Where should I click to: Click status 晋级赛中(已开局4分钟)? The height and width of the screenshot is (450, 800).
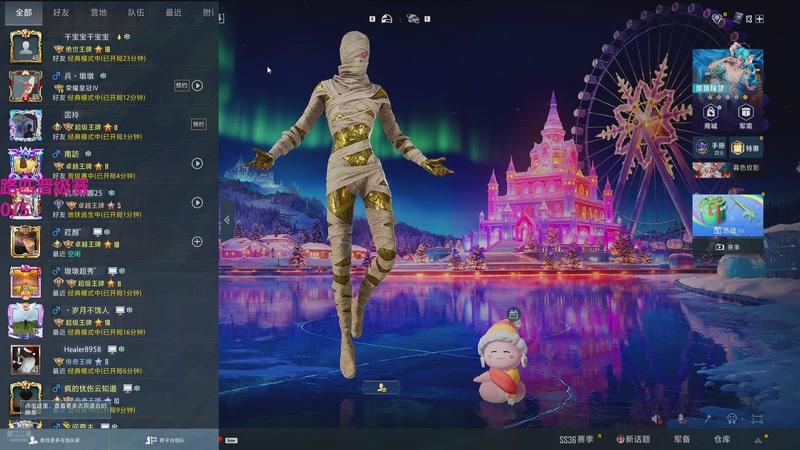(102, 176)
